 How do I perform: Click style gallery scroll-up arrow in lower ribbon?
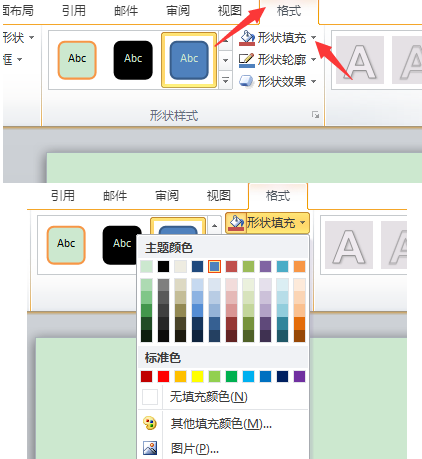pyautogui.click(x=214, y=226)
